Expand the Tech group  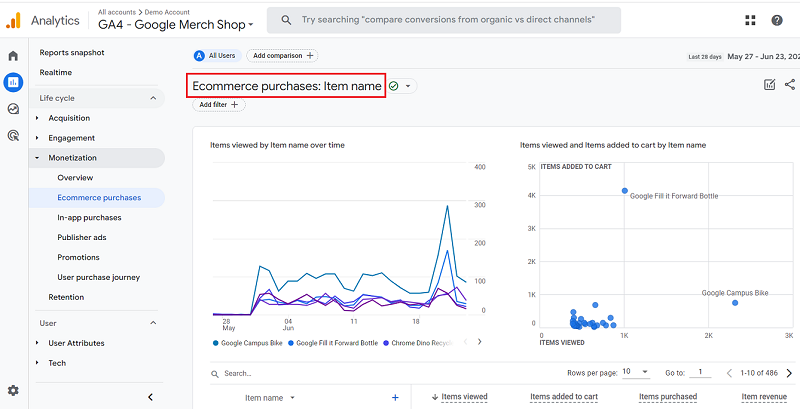tap(37, 363)
